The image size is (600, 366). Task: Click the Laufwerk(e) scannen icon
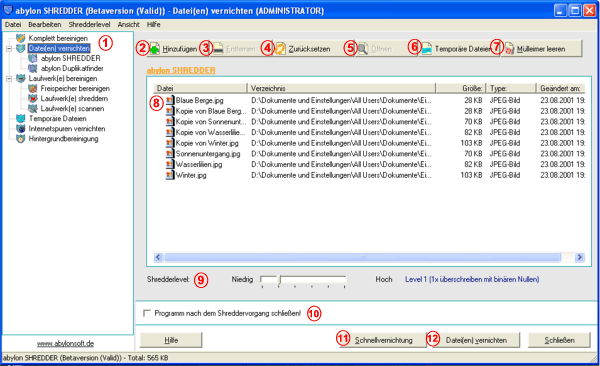pyautogui.click(x=33, y=109)
